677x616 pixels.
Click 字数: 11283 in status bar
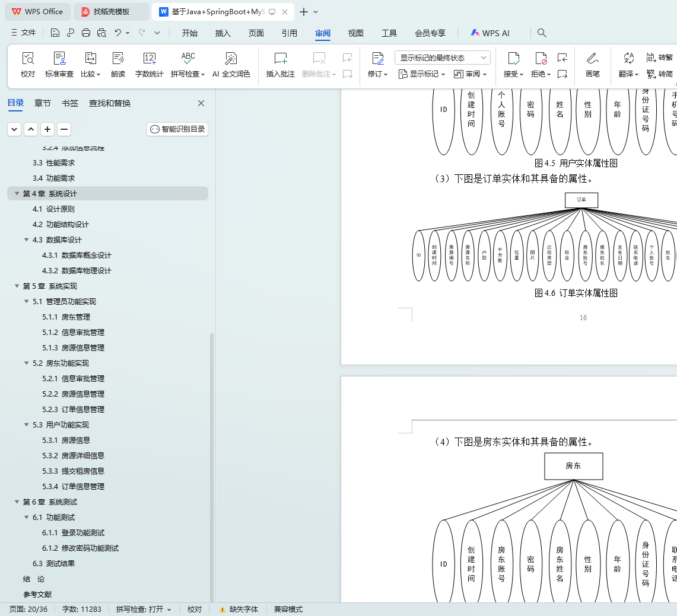coord(82,609)
